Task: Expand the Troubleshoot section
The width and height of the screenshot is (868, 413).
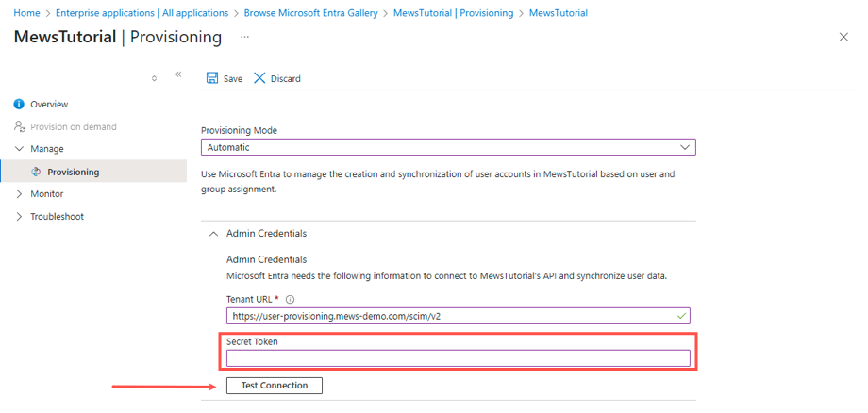Action: tap(20, 216)
